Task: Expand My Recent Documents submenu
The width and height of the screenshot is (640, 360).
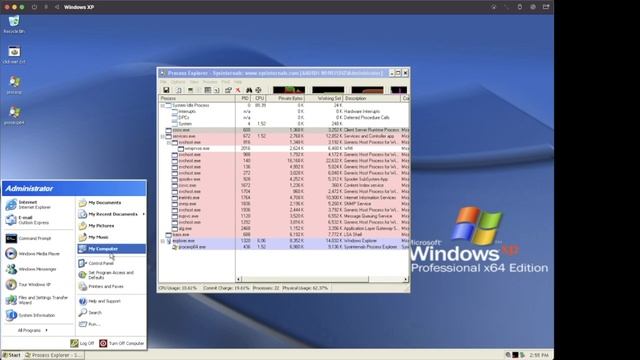Action: coord(111,214)
